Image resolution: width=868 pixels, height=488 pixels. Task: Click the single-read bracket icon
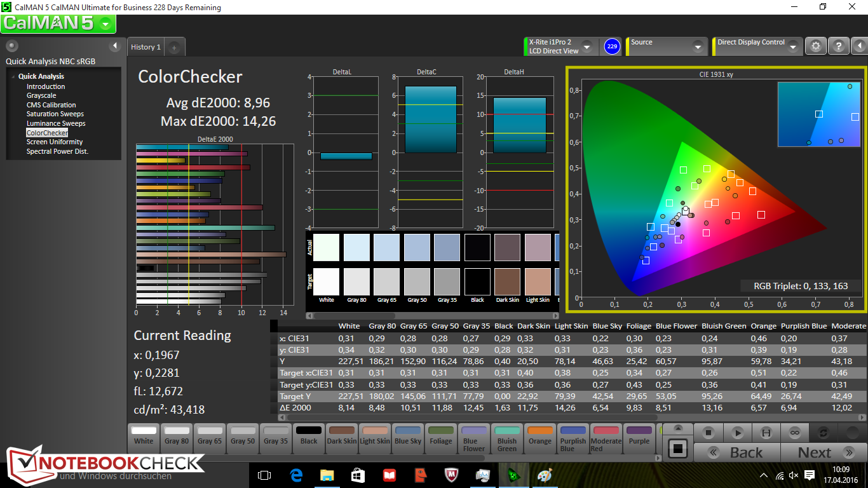coord(766,433)
